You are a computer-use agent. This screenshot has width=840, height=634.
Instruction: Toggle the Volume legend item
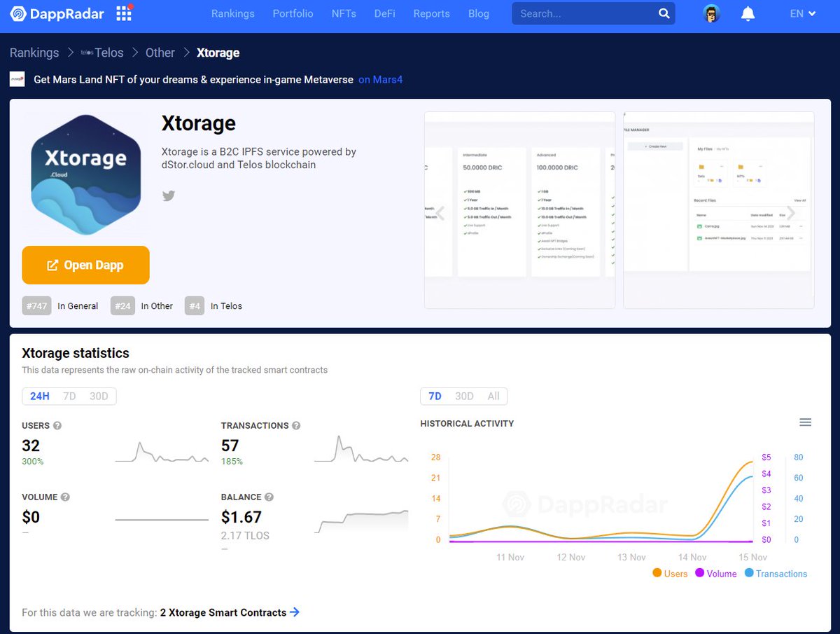click(x=715, y=573)
